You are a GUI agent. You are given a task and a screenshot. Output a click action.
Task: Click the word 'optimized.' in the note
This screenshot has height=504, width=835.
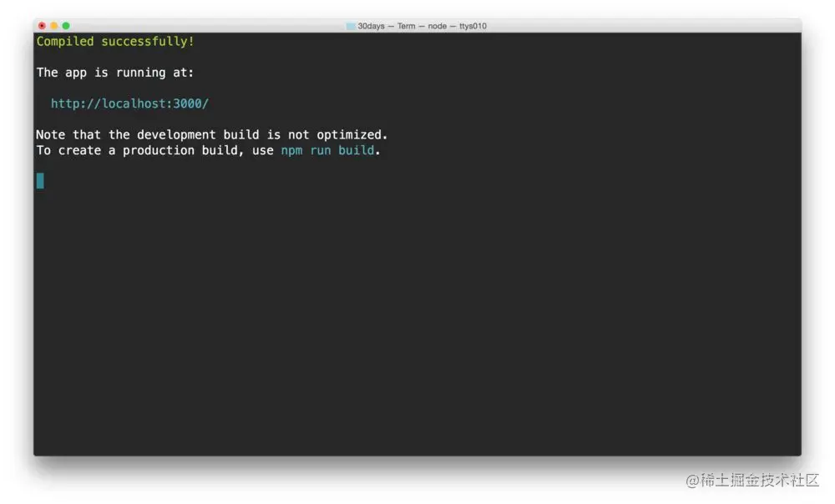point(352,135)
